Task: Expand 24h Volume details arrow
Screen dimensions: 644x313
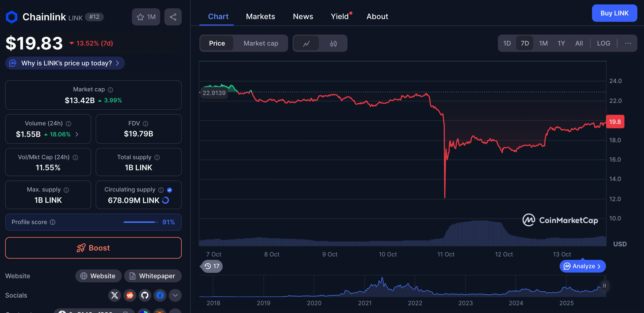Action: (77, 134)
